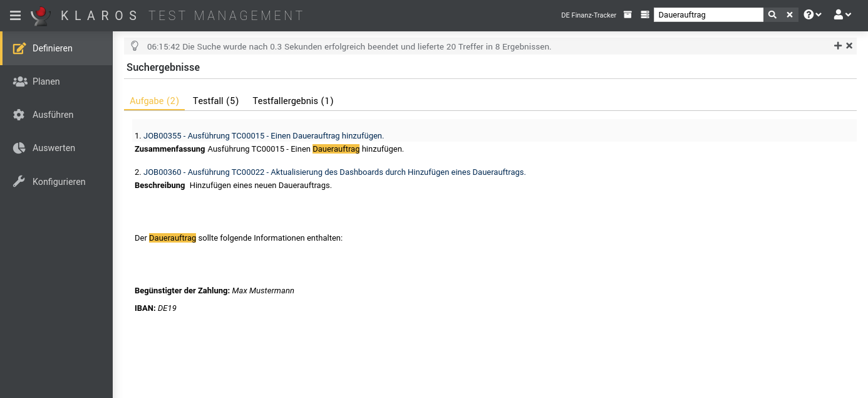Click the highlighted Dauerauftrag in Zusammenfassung
Viewport: 868px width, 398px height.
point(336,149)
